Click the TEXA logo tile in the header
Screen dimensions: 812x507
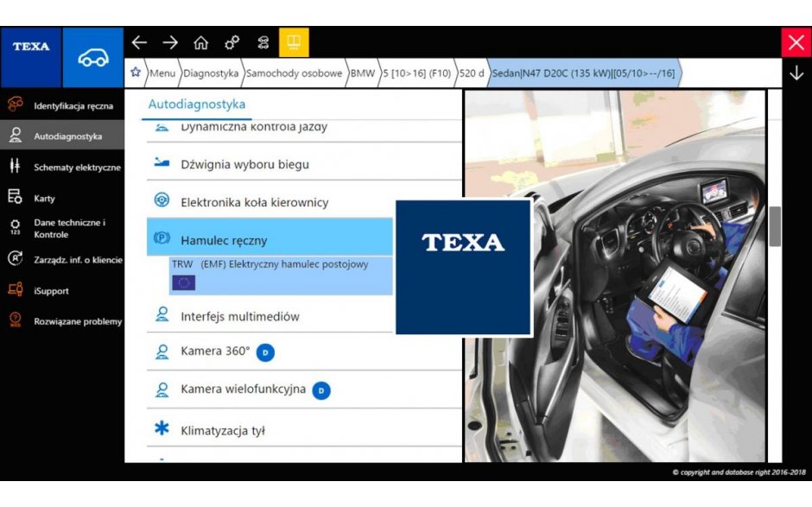point(31,57)
